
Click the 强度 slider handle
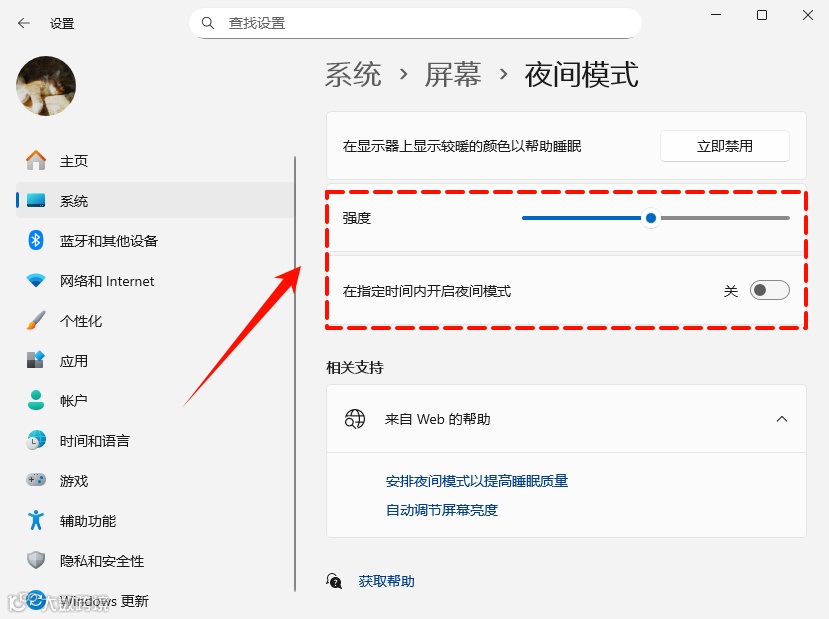pyautogui.click(x=651, y=218)
